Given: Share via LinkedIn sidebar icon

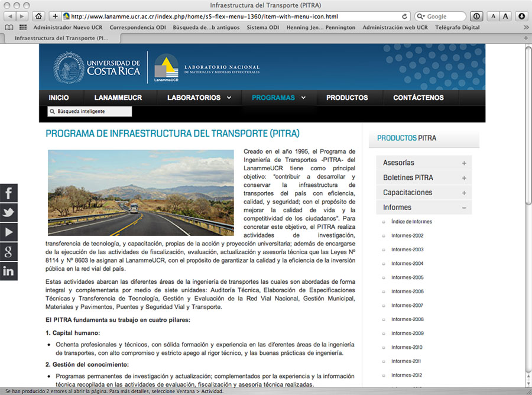Looking at the screenshot, I should pyautogui.click(x=8, y=271).
